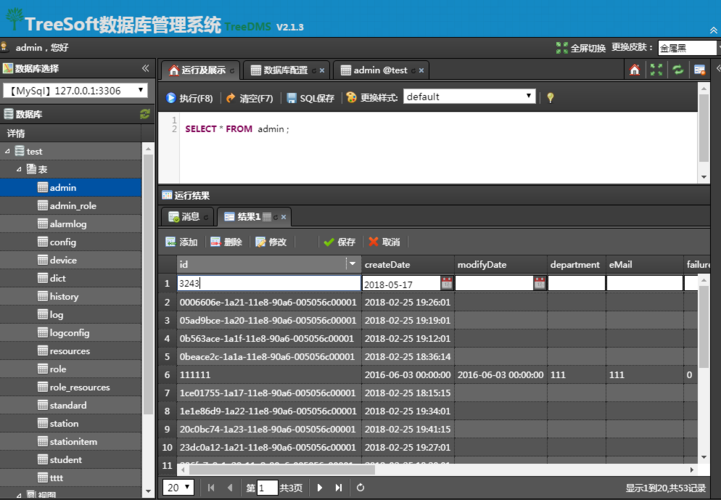Go to the first results page

211,488
